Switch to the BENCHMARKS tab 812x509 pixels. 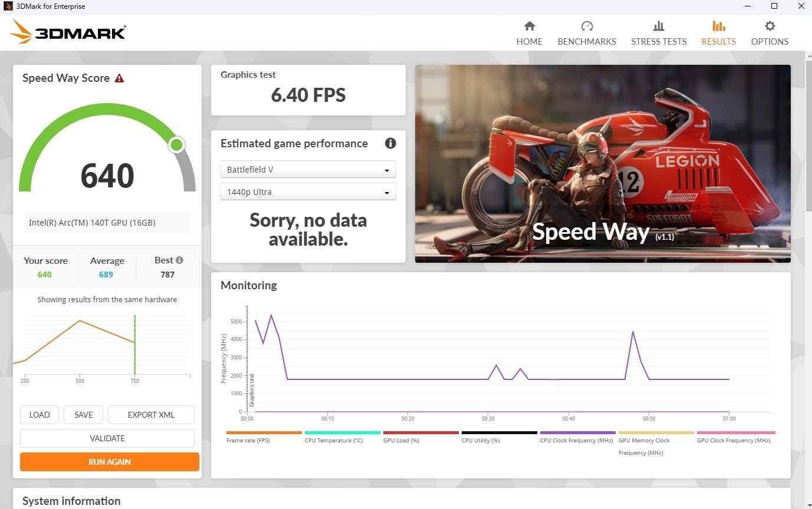click(587, 34)
